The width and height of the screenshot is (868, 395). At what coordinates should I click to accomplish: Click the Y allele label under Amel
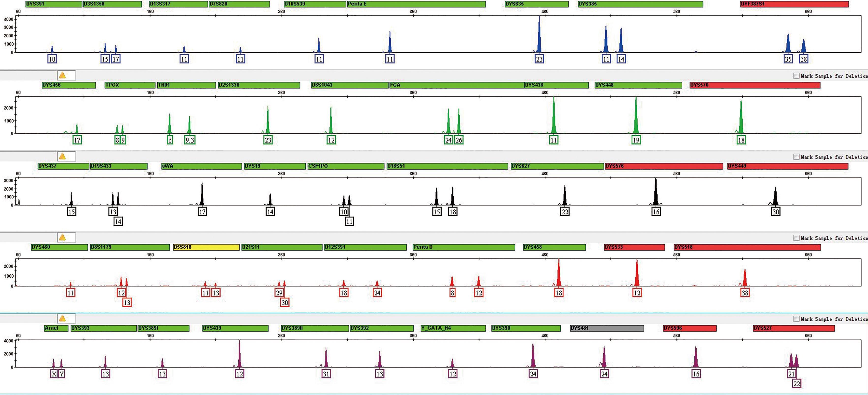coord(62,374)
